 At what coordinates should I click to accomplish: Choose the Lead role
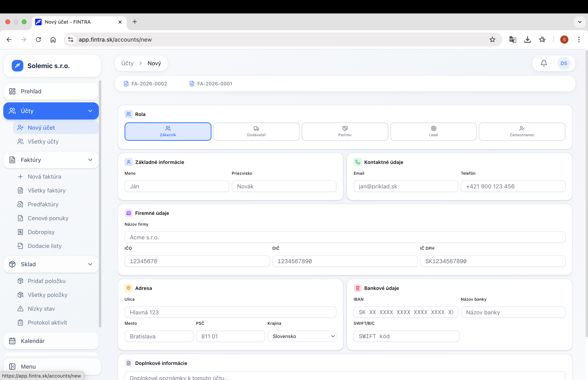[x=433, y=131]
